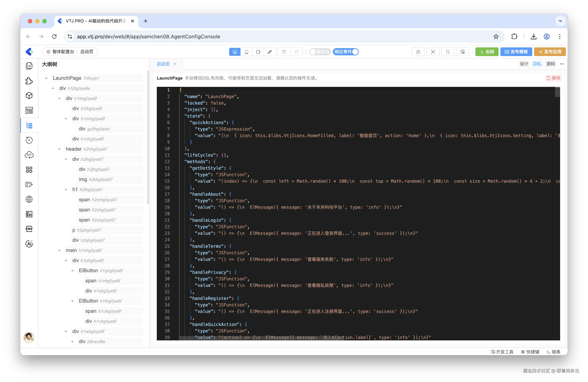
Task: Collapse the header h2hhg0ya97 node
Action: 59,149
